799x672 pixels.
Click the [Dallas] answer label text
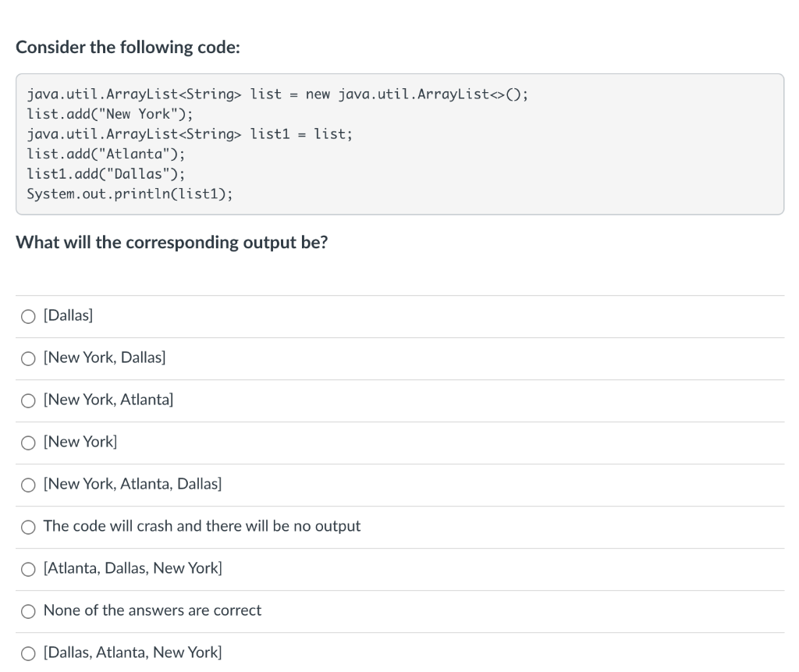[x=69, y=315]
